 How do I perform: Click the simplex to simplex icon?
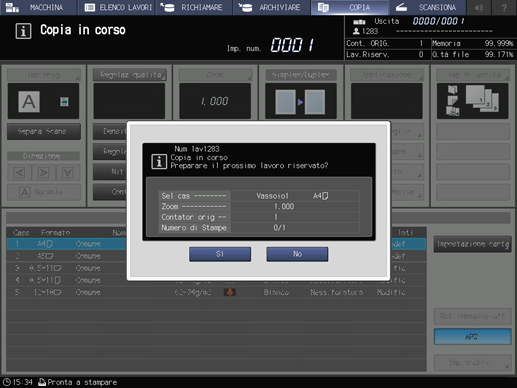(300, 102)
